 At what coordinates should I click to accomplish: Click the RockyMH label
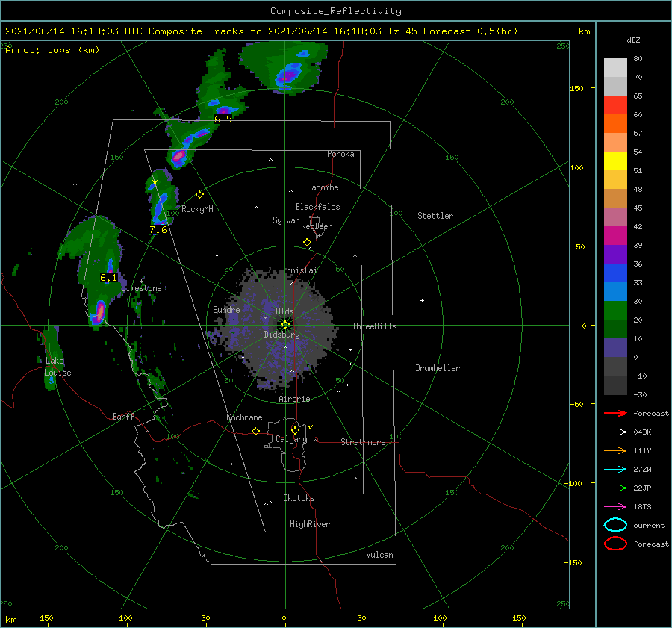[x=197, y=209]
